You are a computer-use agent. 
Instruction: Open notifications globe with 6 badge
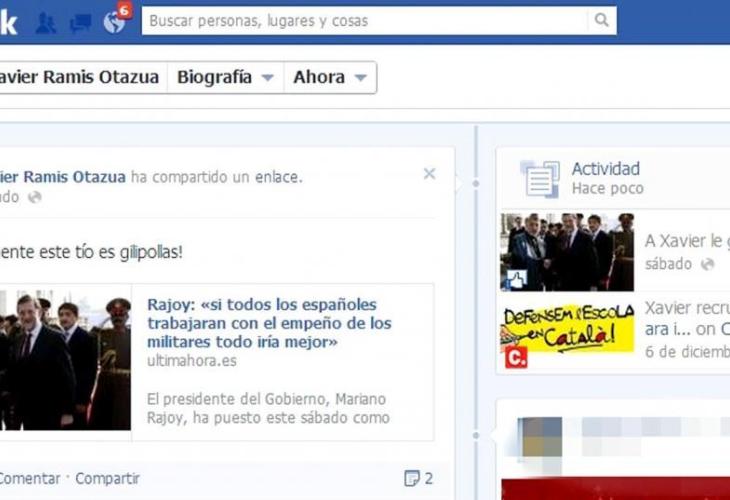pos(115,21)
